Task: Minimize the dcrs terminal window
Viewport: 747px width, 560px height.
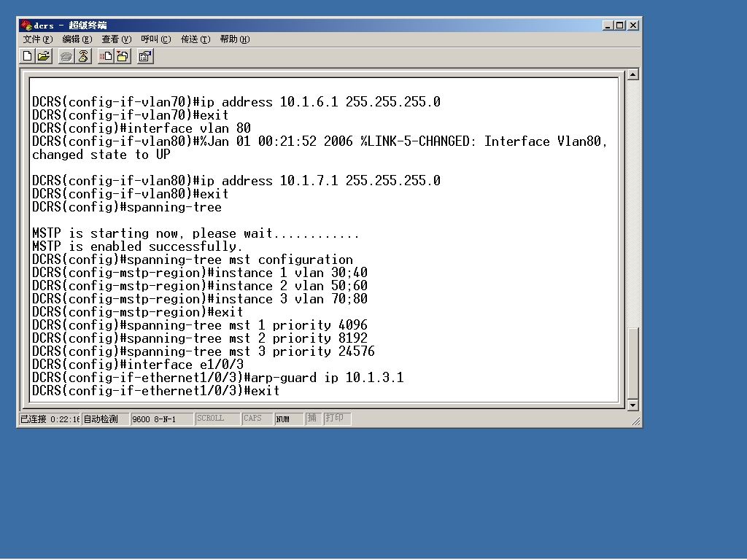Action: pyautogui.click(x=607, y=26)
